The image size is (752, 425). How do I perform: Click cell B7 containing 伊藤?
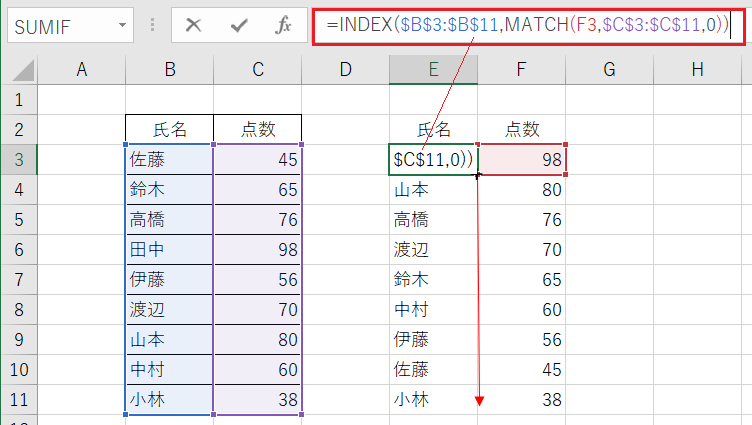click(x=170, y=280)
